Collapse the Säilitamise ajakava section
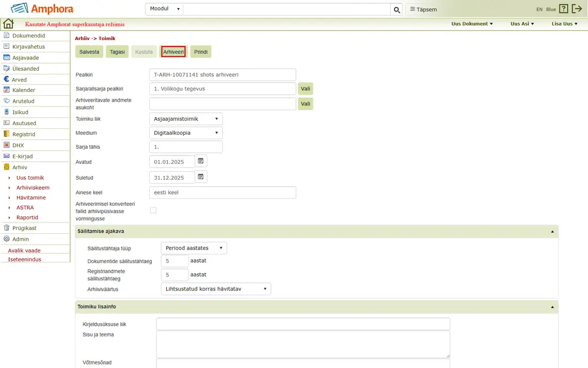Image resolution: width=588 pixels, height=368 pixels. [552, 232]
